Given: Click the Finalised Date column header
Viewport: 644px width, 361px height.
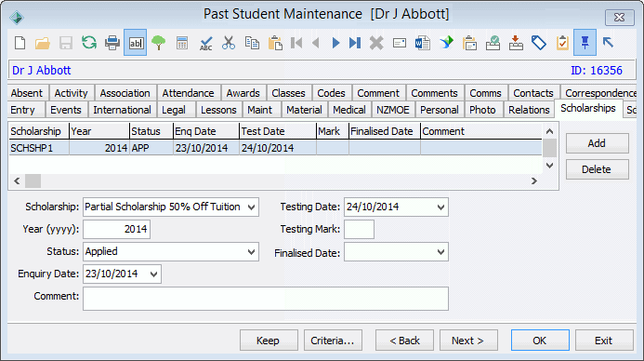Looking at the screenshot, I should (385, 131).
